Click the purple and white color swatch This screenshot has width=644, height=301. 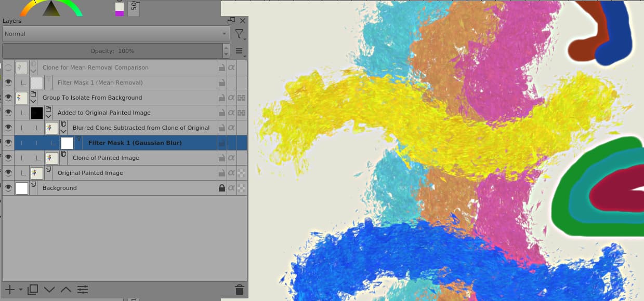click(x=120, y=9)
